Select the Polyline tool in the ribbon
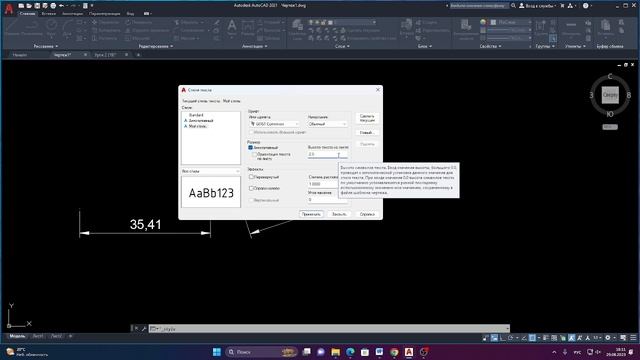Viewport: 640px width, 360px height. tap(32, 27)
